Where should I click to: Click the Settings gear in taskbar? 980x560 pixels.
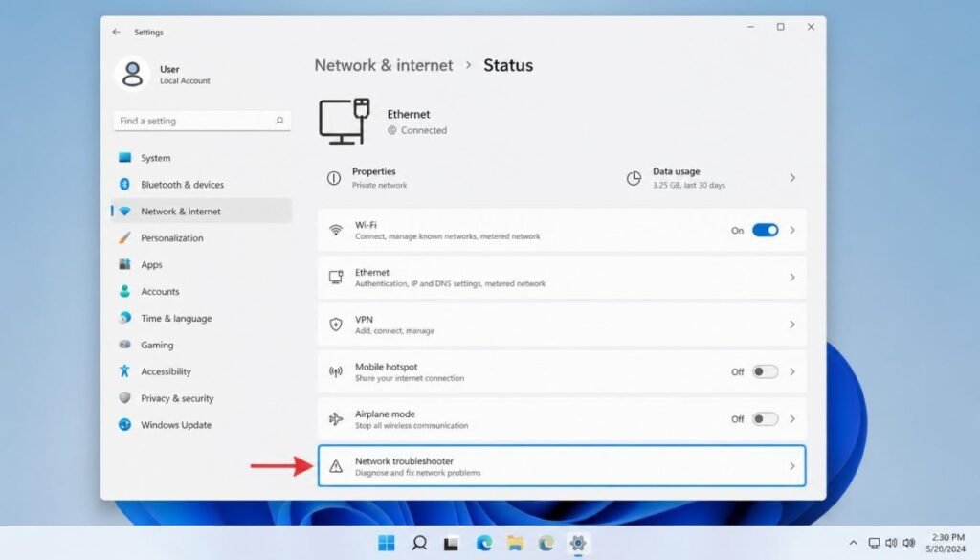point(578,543)
